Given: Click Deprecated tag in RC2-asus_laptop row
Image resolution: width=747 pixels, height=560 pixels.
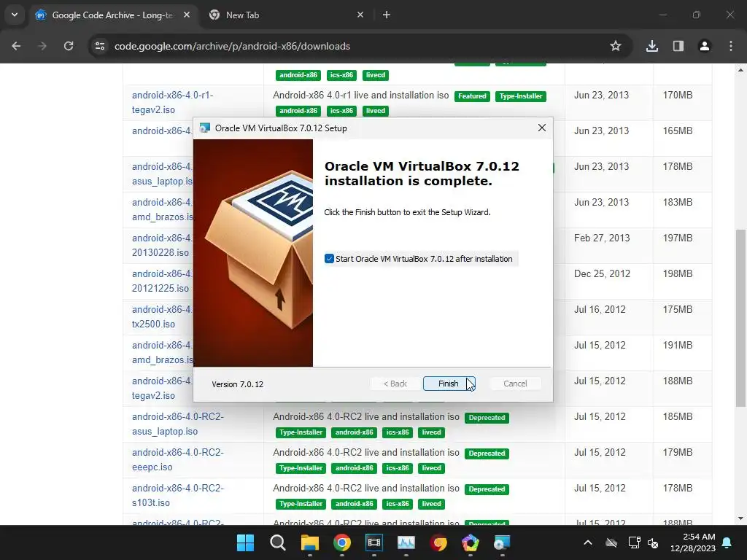Looking at the screenshot, I should (x=487, y=418).
